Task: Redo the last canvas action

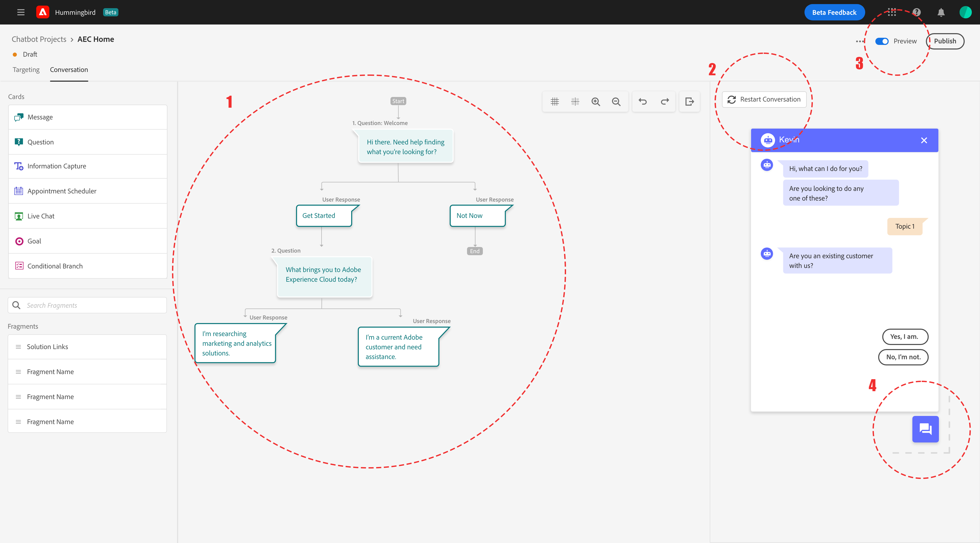Action: tap(665, 102)
